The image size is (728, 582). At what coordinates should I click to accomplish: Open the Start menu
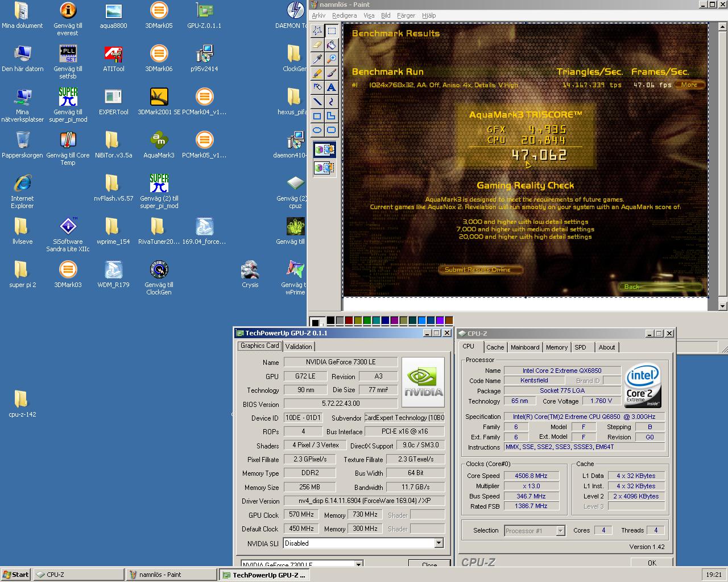click(16, 575)
